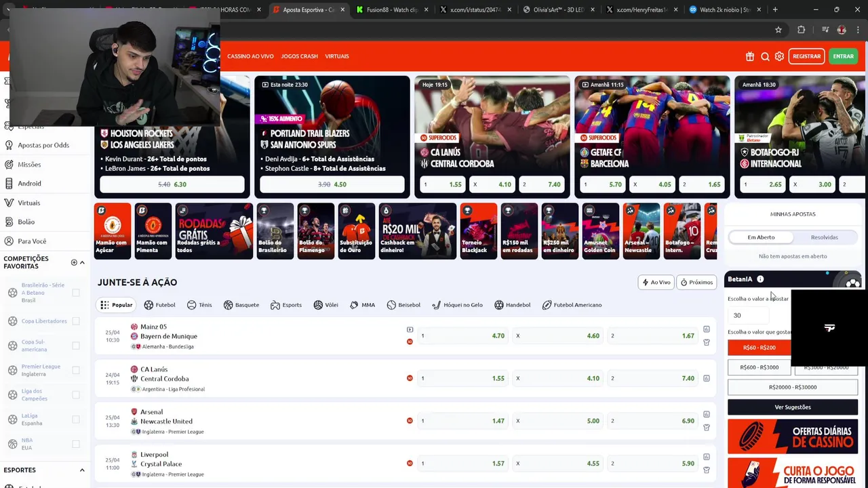Show Ao Vivo live matches

656,282
